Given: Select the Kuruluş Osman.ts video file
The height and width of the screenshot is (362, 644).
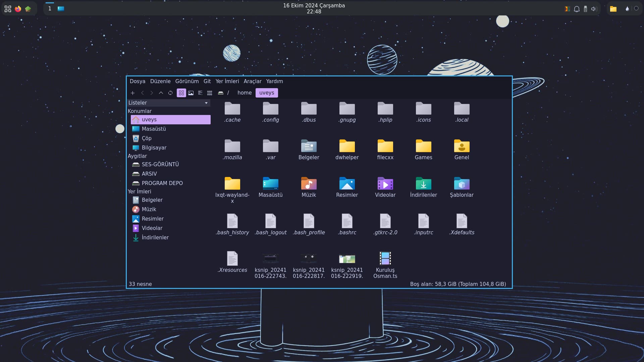Looking at the screenshot, I should (x=385, y=265).
